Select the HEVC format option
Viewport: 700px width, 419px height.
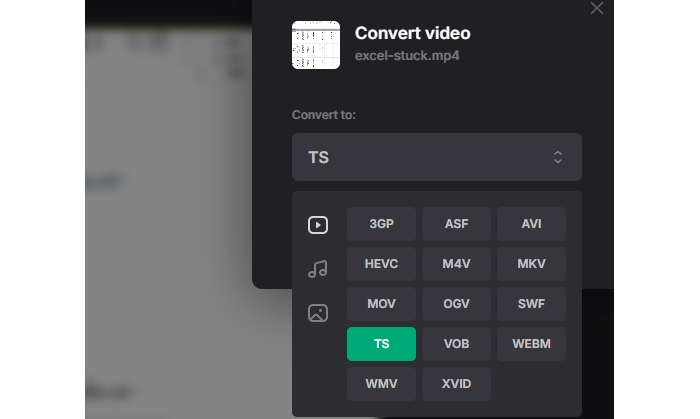tap(381, 264)
